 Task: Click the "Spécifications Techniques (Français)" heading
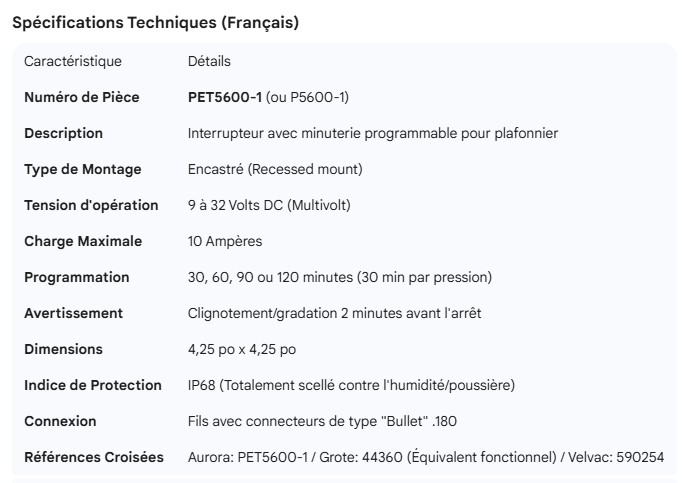(x=155, y=22)
